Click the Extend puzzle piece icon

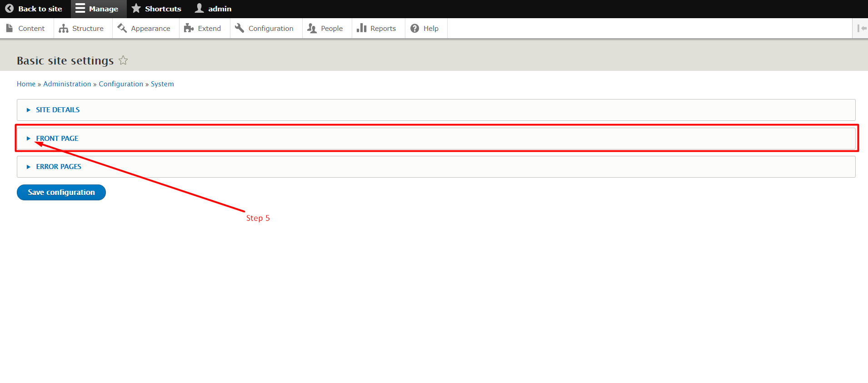pos(189,28)
